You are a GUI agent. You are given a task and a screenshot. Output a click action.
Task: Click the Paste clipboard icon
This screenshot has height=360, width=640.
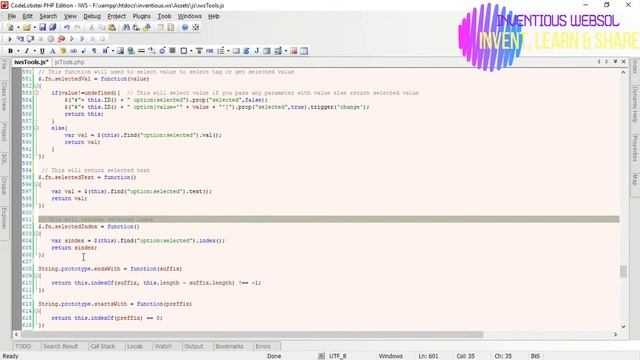(x=112, y=27)
